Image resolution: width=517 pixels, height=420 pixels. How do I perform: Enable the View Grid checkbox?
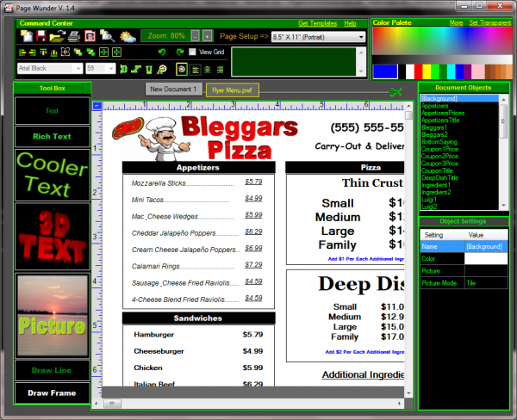click(x=192, y=52)
